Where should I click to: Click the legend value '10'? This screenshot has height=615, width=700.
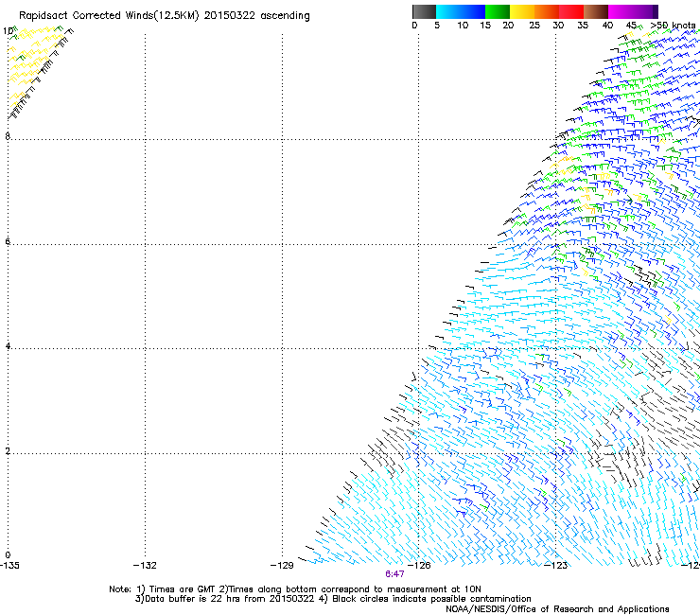tap(463, 26)
